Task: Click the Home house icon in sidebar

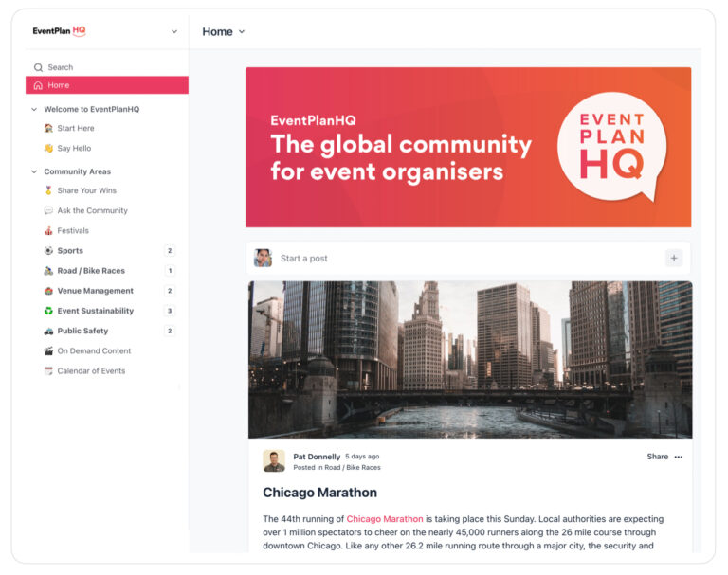Action: [38, 85]
